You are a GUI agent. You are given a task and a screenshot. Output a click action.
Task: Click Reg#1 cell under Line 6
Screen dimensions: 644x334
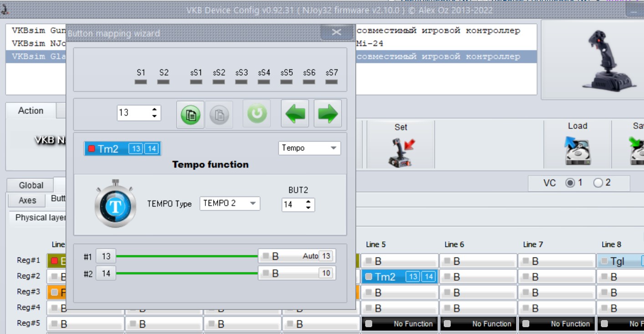click(478, 261)
